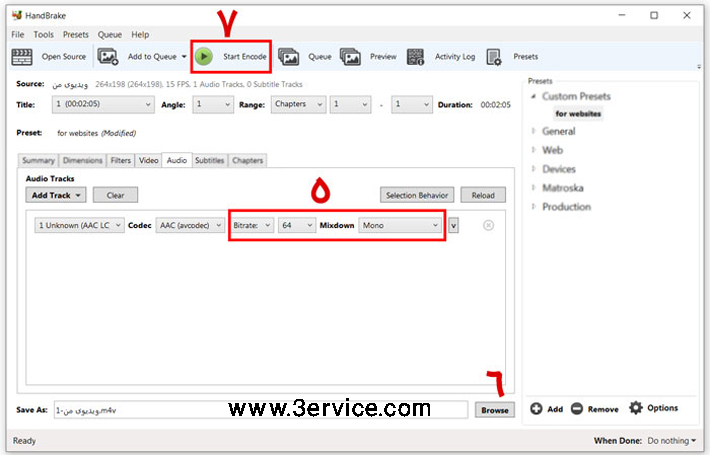This screenshot has width=710, height=455.
Task: Switch to the Video tab
Action: coord(148,160)
